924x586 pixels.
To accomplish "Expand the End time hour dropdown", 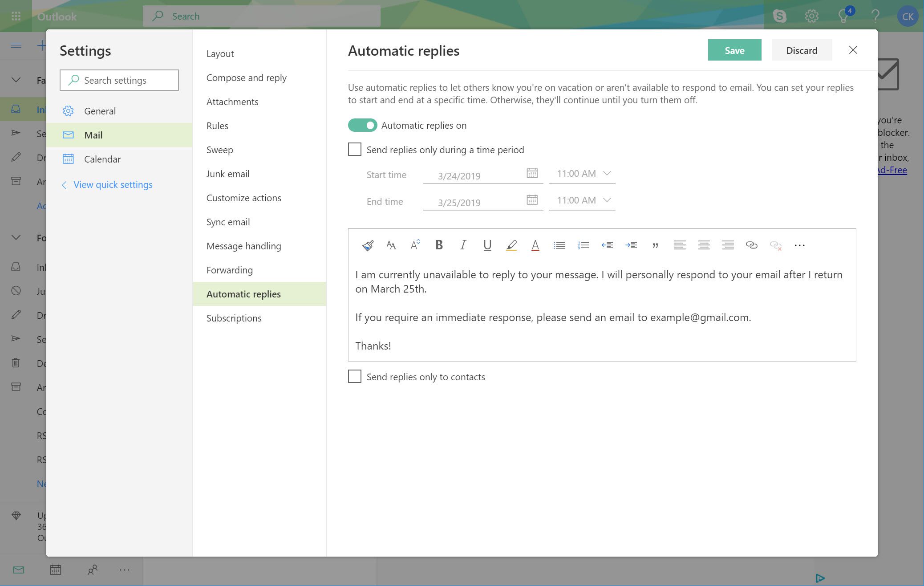I will [x=607, y=199].
